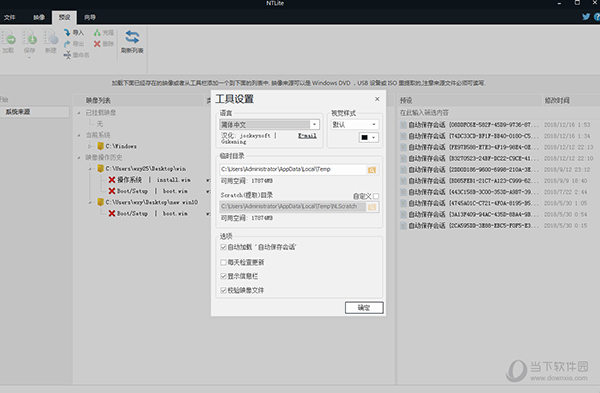This screenshot has height=393, width=600.
Task: Open the black color swatch picker
Action: [369, 137]
